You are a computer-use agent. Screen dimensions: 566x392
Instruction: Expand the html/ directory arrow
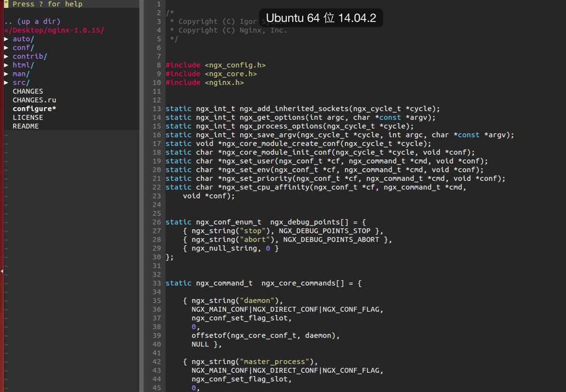(6, 65)
